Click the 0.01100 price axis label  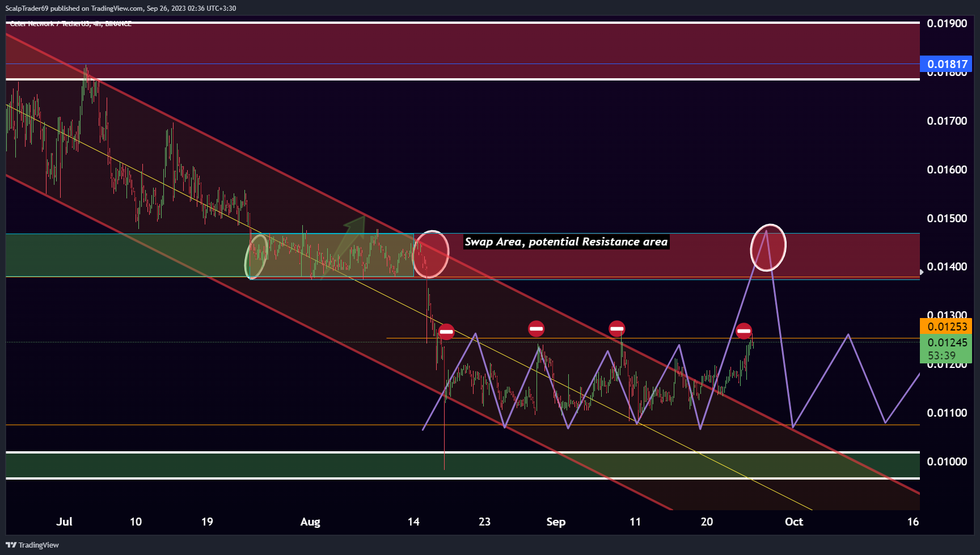pyautogui.click(x=947, y=413)
